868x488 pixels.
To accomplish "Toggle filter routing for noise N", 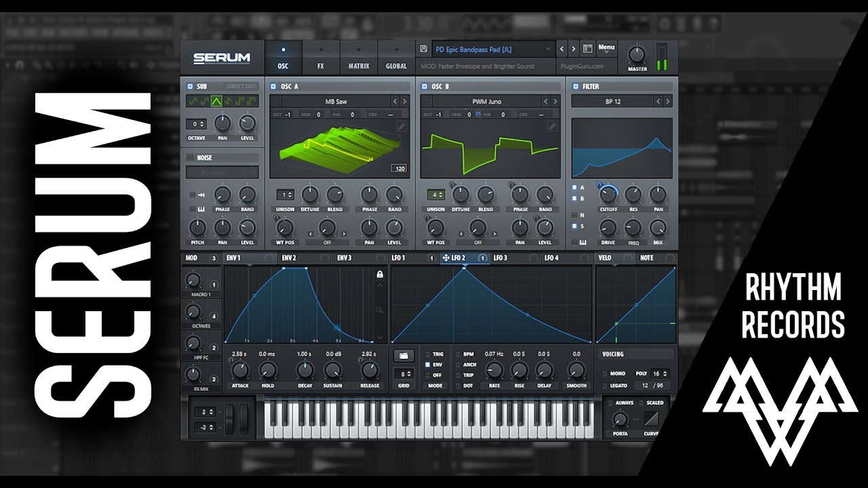I will coord(574,215).
